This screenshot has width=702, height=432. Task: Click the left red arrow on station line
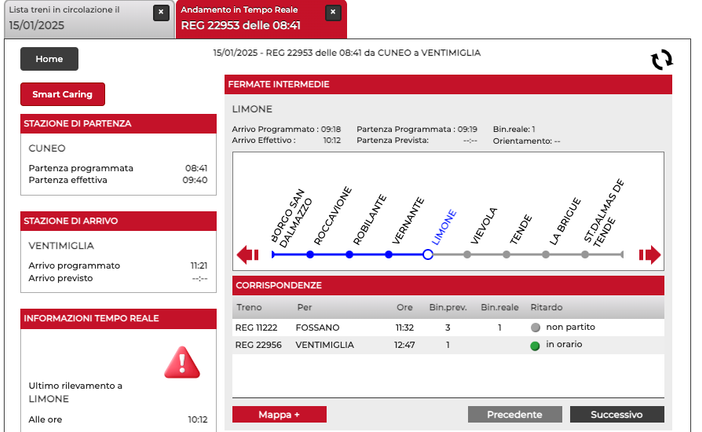[247, 255]
